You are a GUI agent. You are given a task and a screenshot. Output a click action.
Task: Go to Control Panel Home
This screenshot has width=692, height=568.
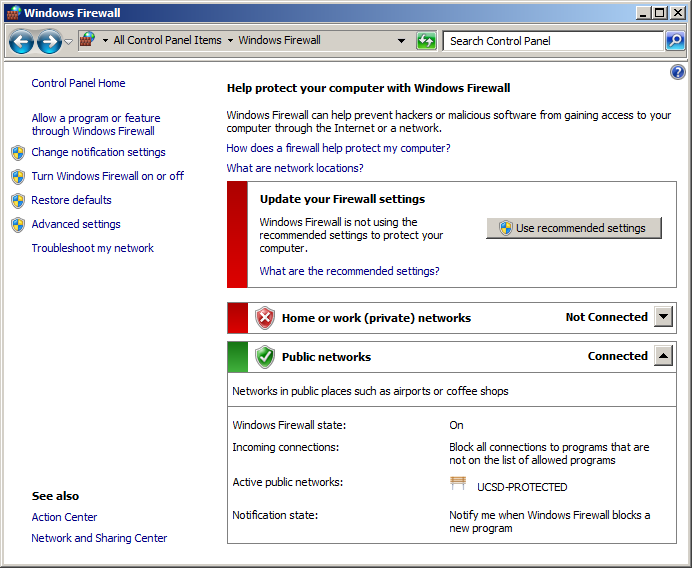click(78, 83)
